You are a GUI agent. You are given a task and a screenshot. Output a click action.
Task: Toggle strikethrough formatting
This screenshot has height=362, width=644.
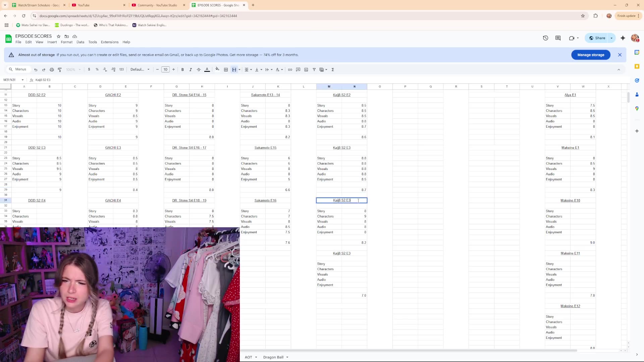click(x=199, y=70)
